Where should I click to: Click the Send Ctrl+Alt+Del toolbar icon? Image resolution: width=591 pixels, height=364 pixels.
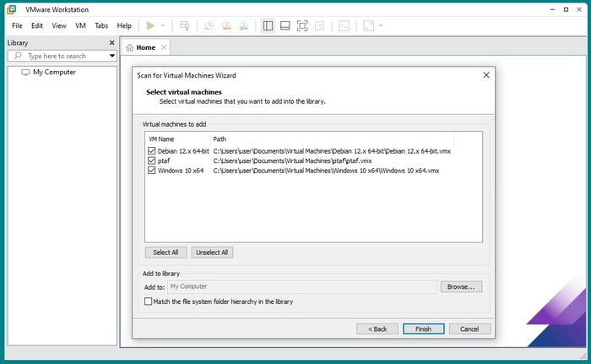pyautogui.click(x=184, y=25)
